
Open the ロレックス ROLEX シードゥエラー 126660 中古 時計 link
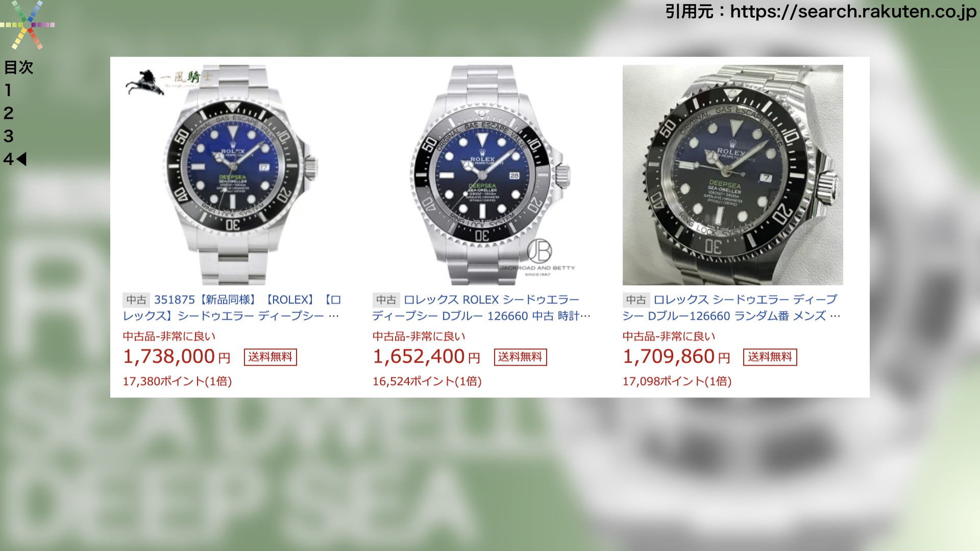click(x=482, y=308)
